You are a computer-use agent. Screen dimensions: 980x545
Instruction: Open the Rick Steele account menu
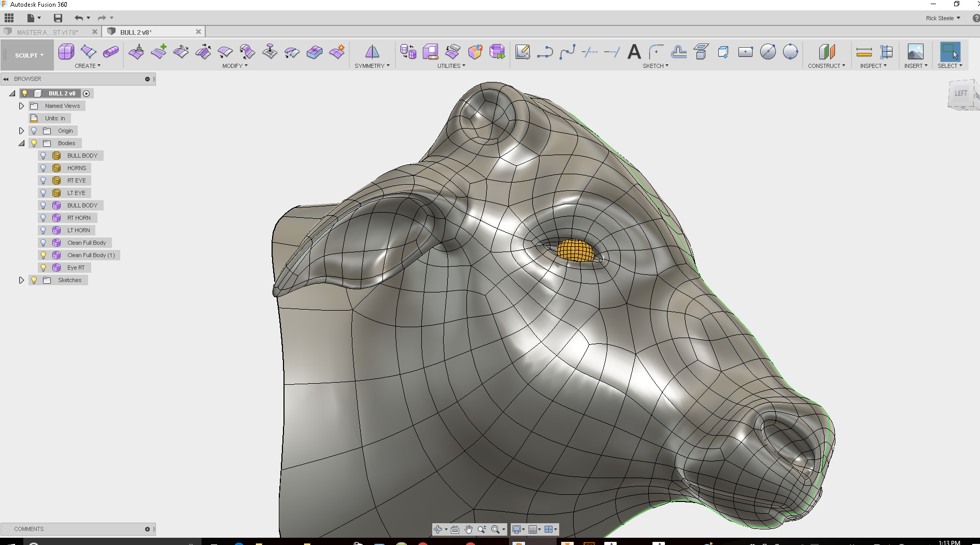(943, 18)
